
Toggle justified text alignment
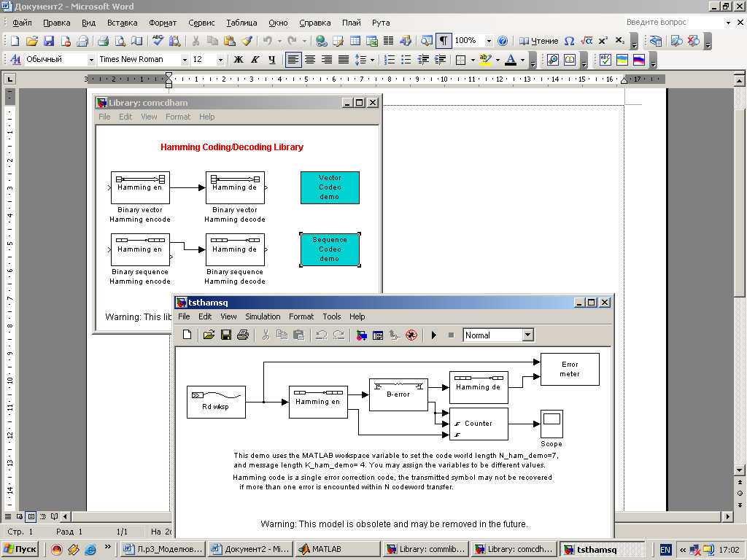pos(344,60)
